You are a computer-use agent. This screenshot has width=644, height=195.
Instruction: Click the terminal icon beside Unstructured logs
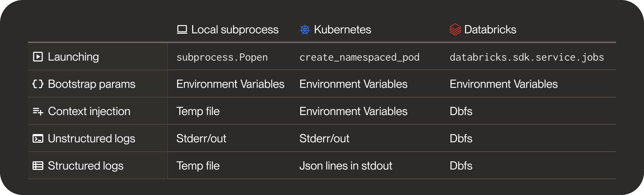point(38,138)
